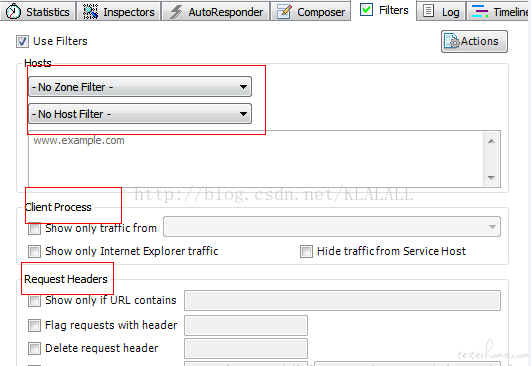Open the Log tab

[441, 11]
